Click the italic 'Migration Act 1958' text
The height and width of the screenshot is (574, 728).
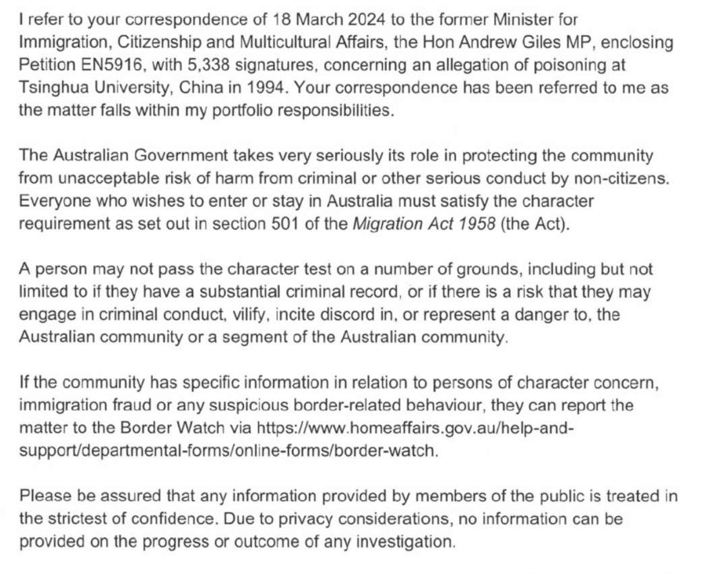[x=425, y=224]
